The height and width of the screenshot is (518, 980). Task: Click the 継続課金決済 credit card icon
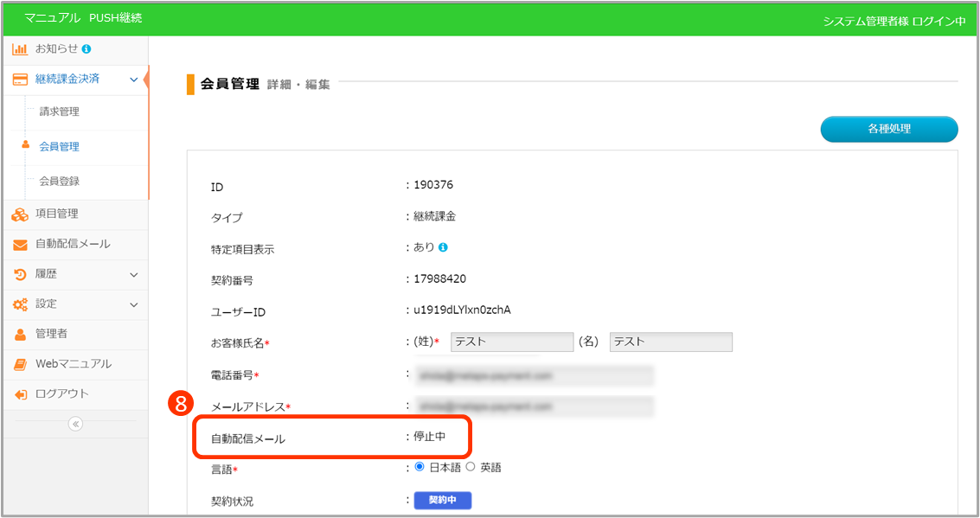(20, 80)
